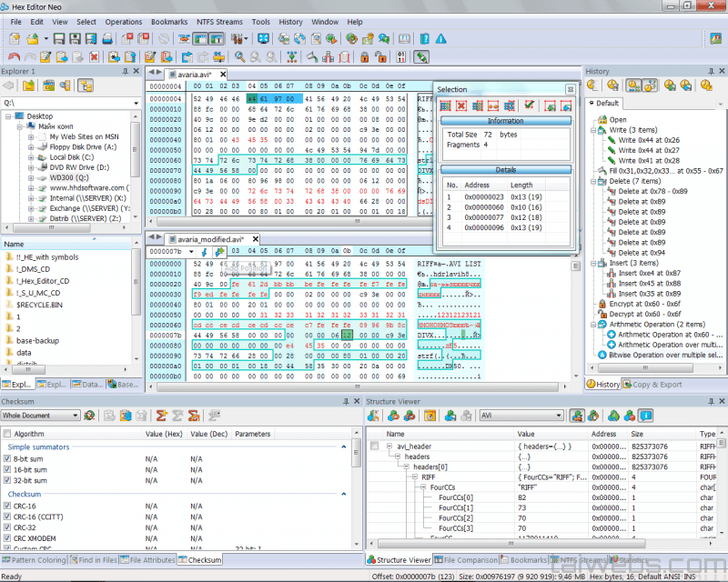The width and height of the screenshot is (728, 582).
Task: Click the Undo arrow in the toolbar
Action: 13,57
